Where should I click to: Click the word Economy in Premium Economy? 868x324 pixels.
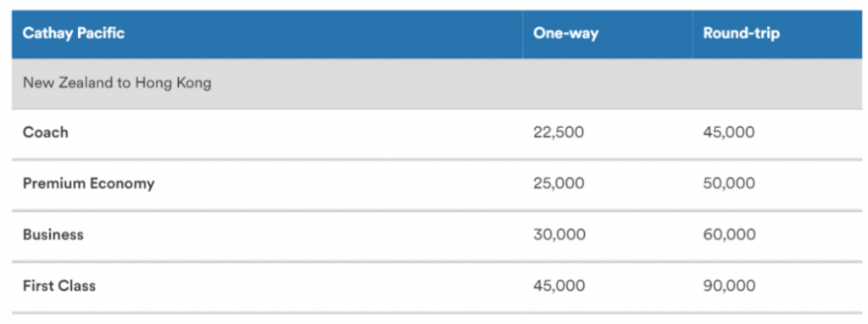pos(122,184)
